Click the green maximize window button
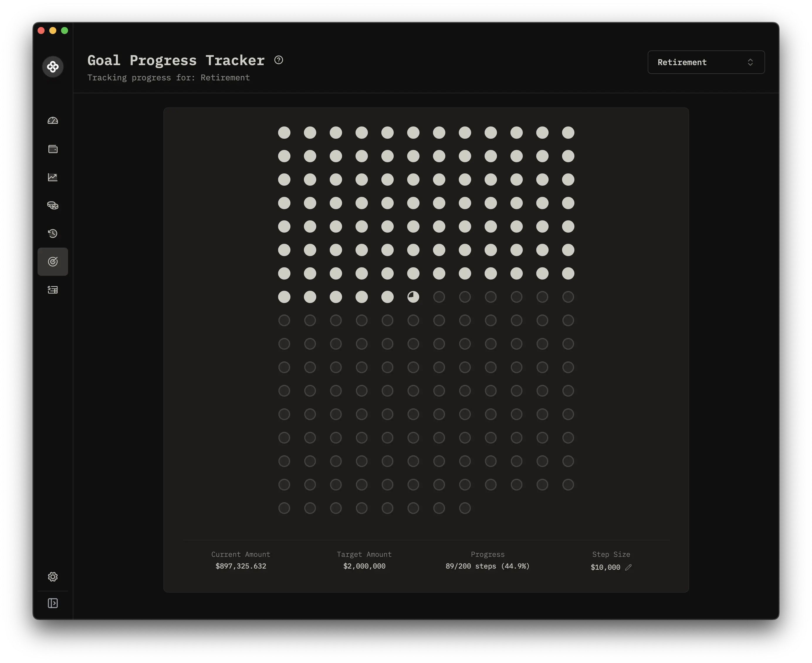The height and width of the screenshot is (663, 812). click(65, 31)
